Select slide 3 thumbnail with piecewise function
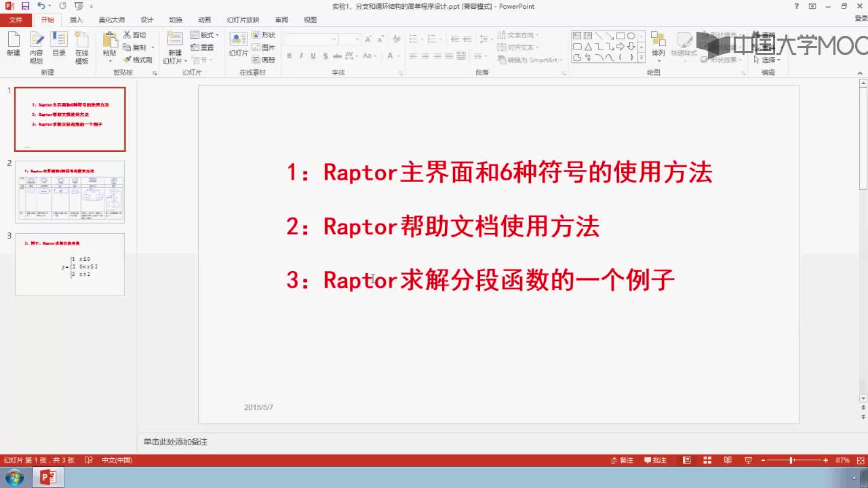 (x=70, y=264)
